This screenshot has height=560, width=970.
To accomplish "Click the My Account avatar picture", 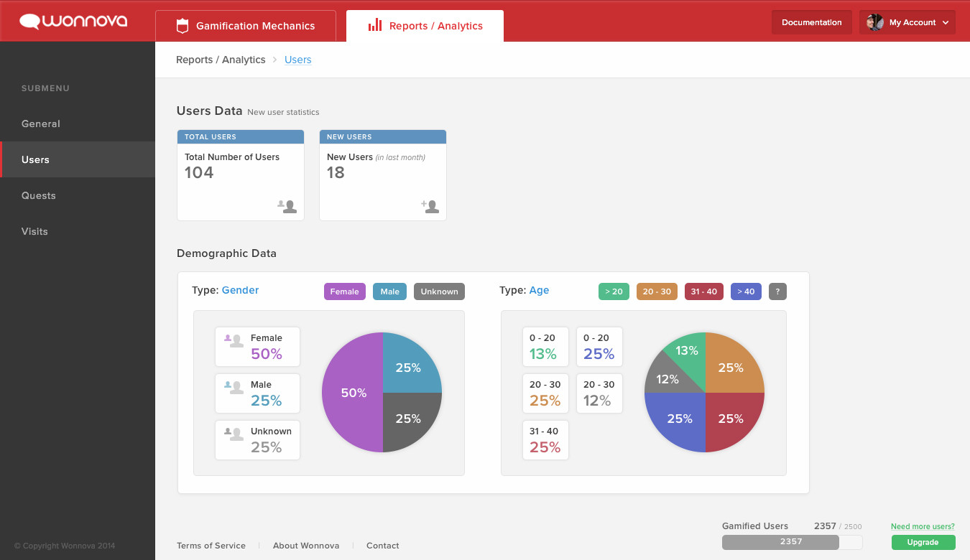I will [x=875, y=22].
